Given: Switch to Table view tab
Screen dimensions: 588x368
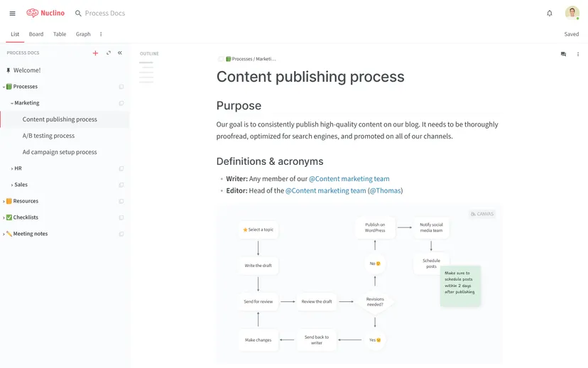Looking at the screenshot, I should pyautogui.click(x=60, y=34).
